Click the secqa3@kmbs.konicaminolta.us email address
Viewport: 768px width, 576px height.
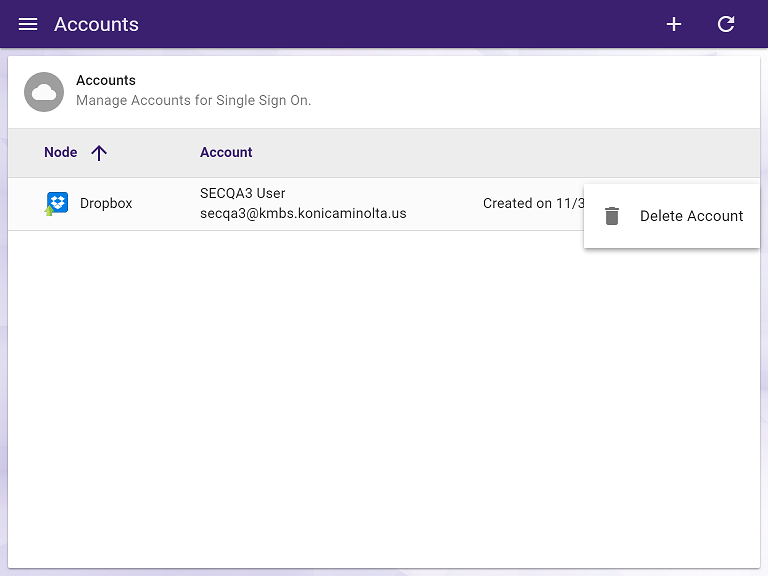(x=303, y=213)
